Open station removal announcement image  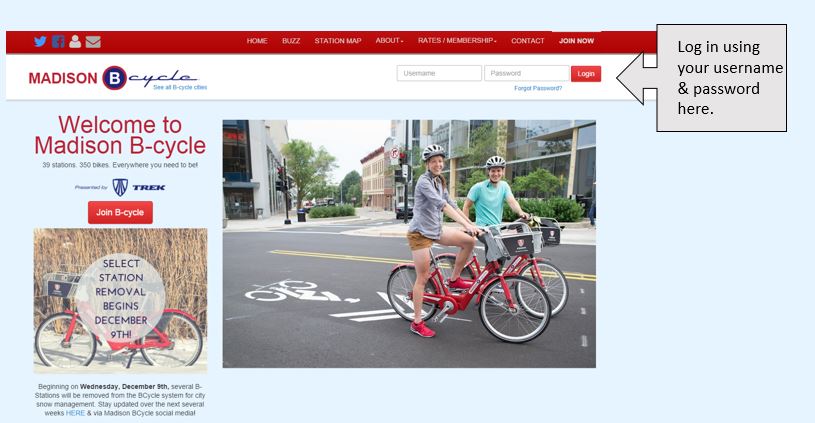tap(121, 300)
